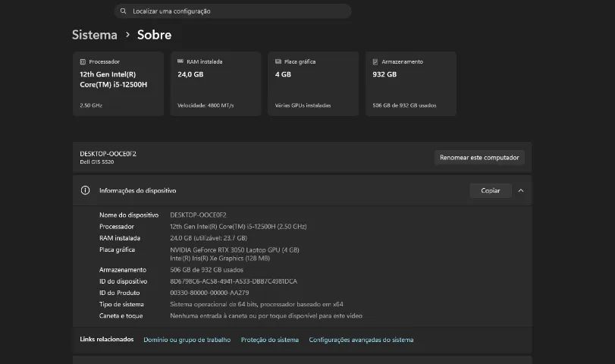This screenshot has height=364, width=615.
Task: Click in the Localizar uma configuração search box
Action: coord(233,11)
